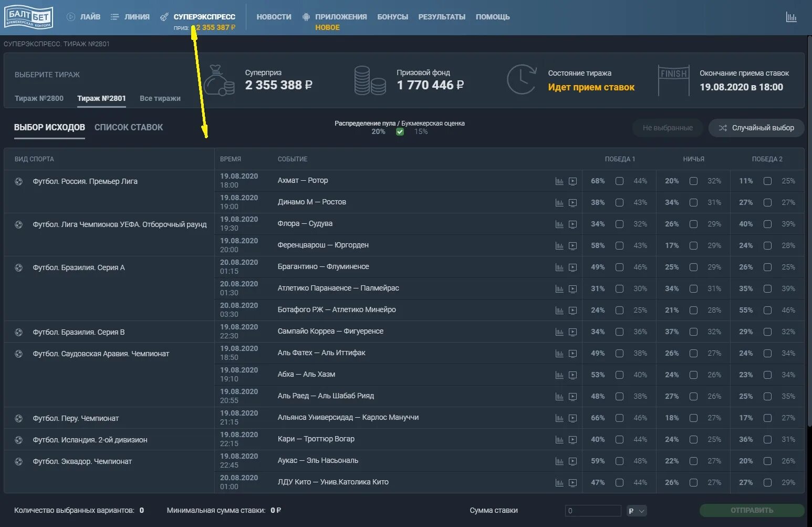Open Бонусы menu item

click(x=392, y=17)
